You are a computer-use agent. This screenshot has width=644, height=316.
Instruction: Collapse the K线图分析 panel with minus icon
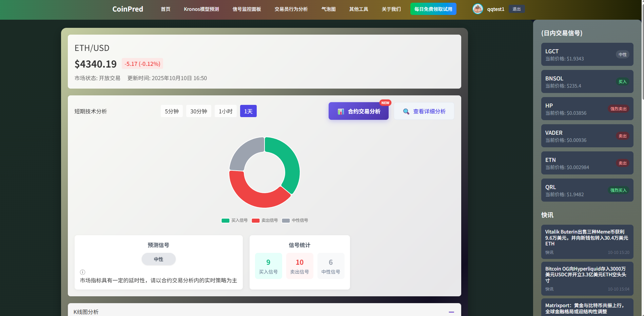point(451,312)
